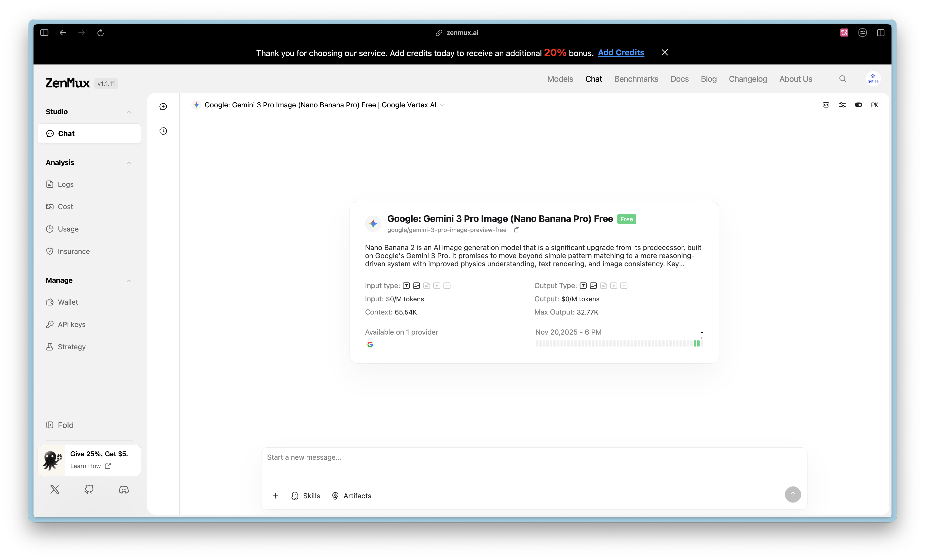Click the PK compare button
This screenshot has height=560, width=925.
(875, 105)
